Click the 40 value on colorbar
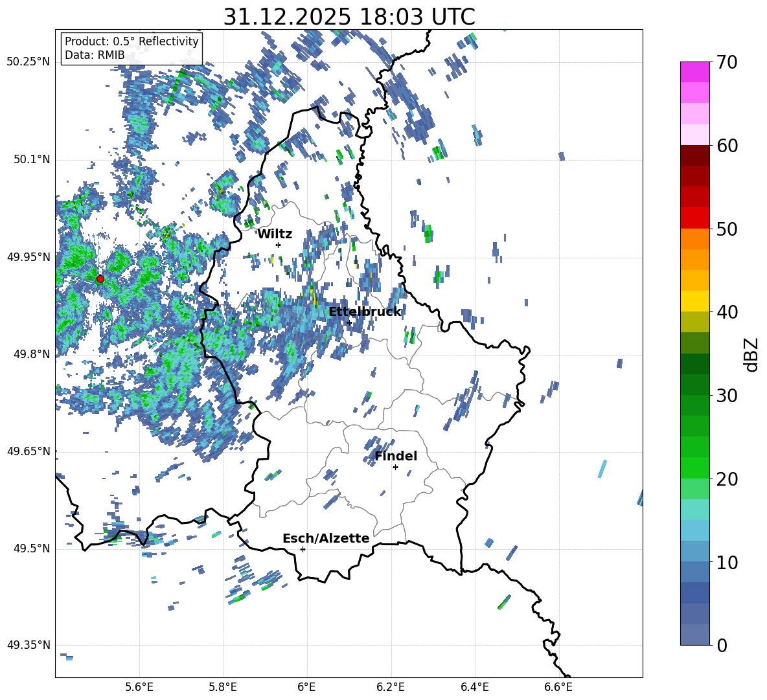The image size is (767, 700). tap(727, 312)
